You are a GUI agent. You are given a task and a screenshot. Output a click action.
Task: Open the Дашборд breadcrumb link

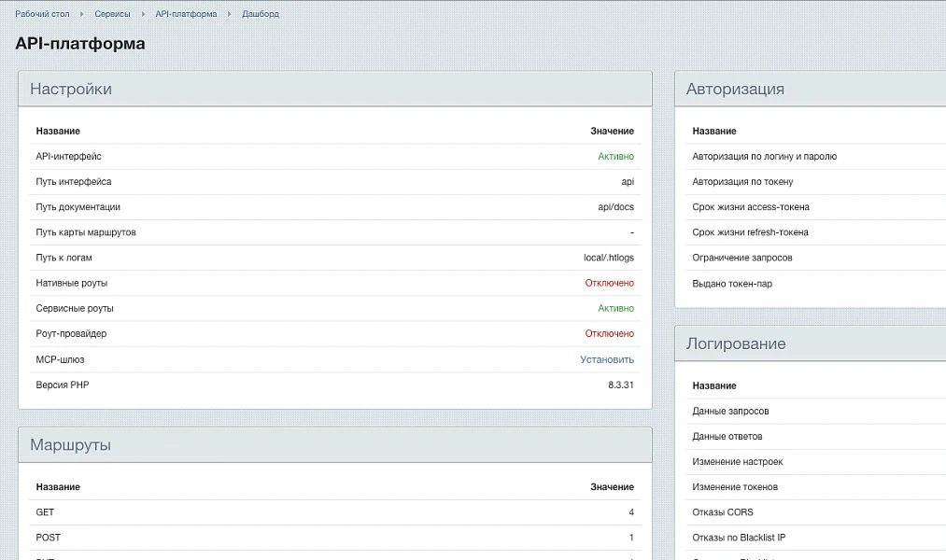pyautogui.click(x=261, y=14)
